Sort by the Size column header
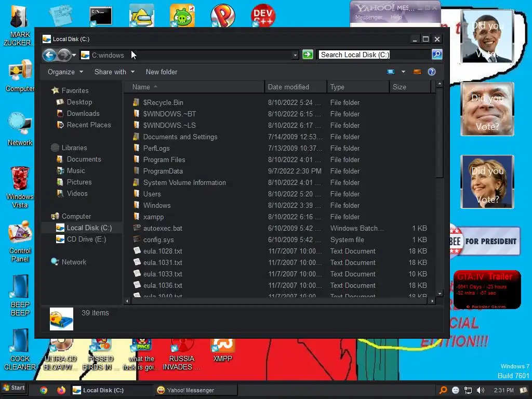Screen dimensions: 532x399 pyautogui.click(x=410, y=87)
